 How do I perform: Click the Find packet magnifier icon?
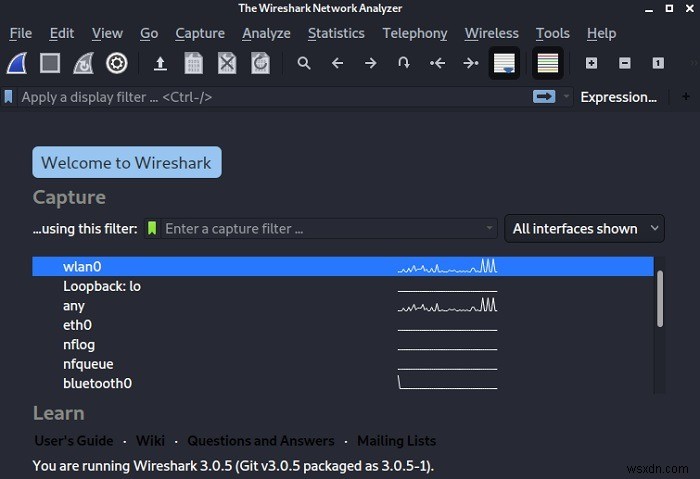[304, 63]
